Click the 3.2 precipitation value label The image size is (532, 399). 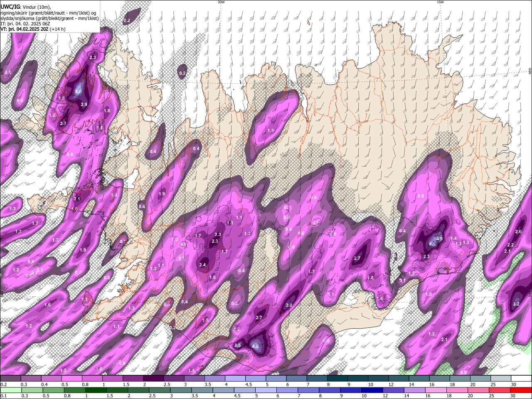tap(516, 304)
